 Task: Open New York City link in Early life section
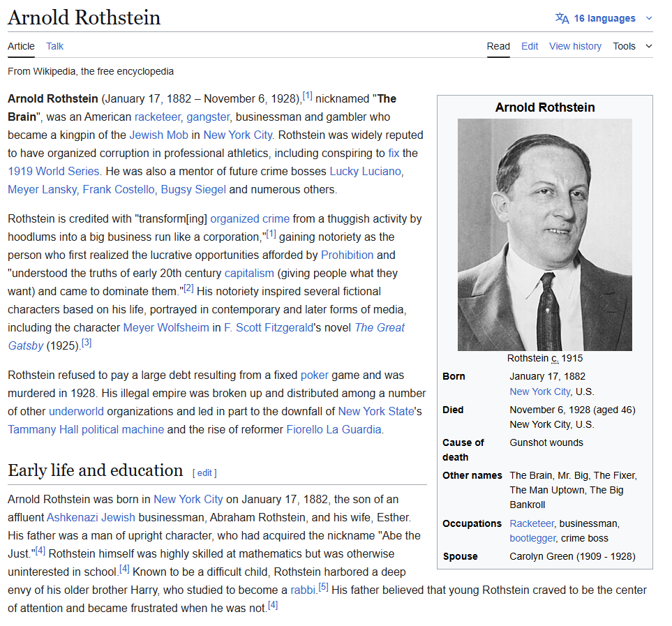tap(188, 500)
